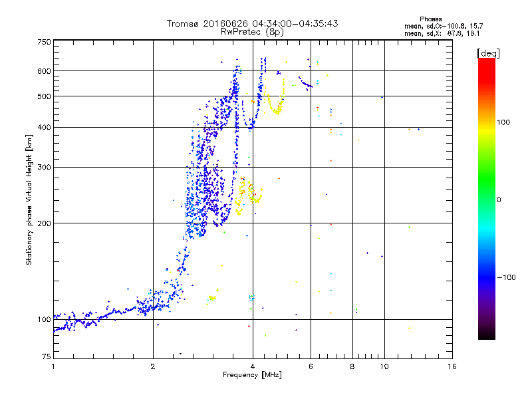Click the cyan cluster at 4 MHz near 115 km

tap(251, 297)
